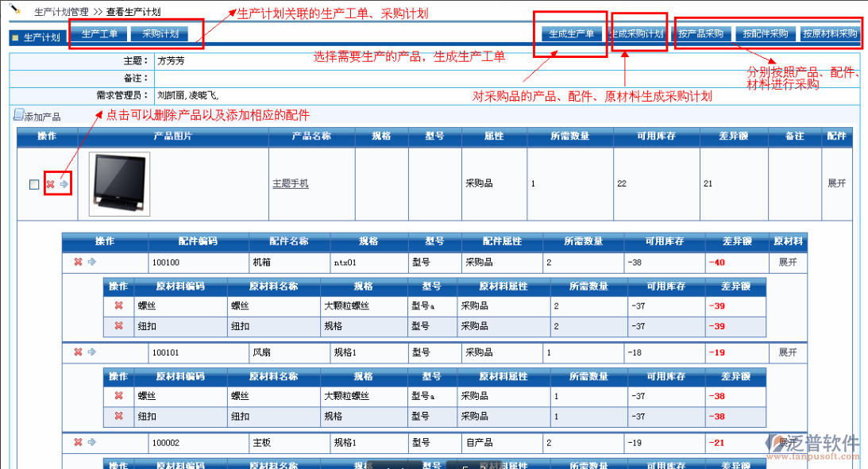The width and height of the screenshot is (868, 469).
Task: Click the 生成生产单 button
Action: [572, 34]
